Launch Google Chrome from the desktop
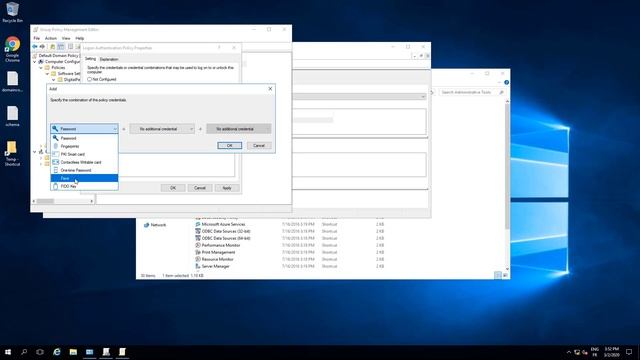This screenshot has height=360, width=640. point(12,49)
